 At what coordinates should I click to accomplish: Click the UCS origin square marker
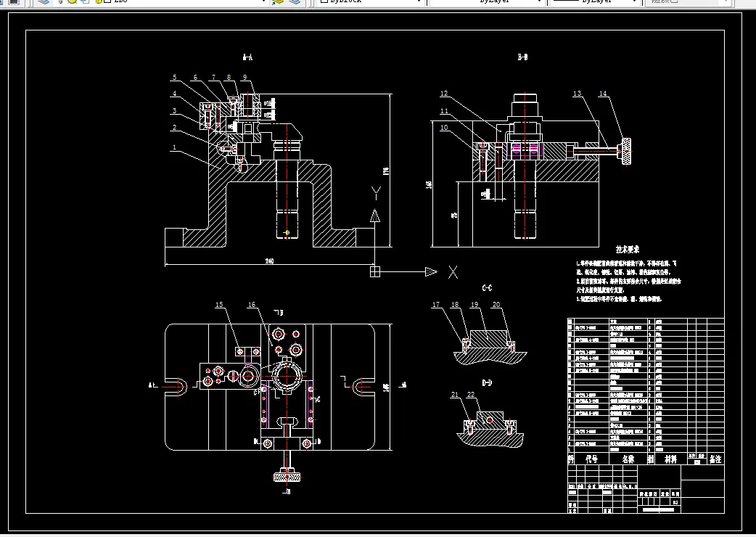[x=375, y=272]
